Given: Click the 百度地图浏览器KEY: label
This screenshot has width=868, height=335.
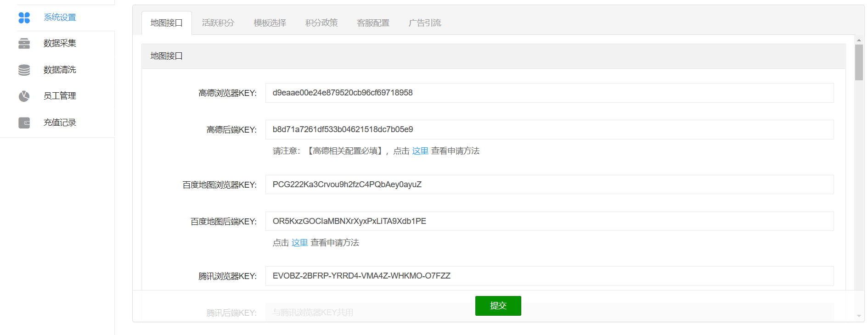Looking at the screenshot, I should pyautogui.click(x=220, y=185).
